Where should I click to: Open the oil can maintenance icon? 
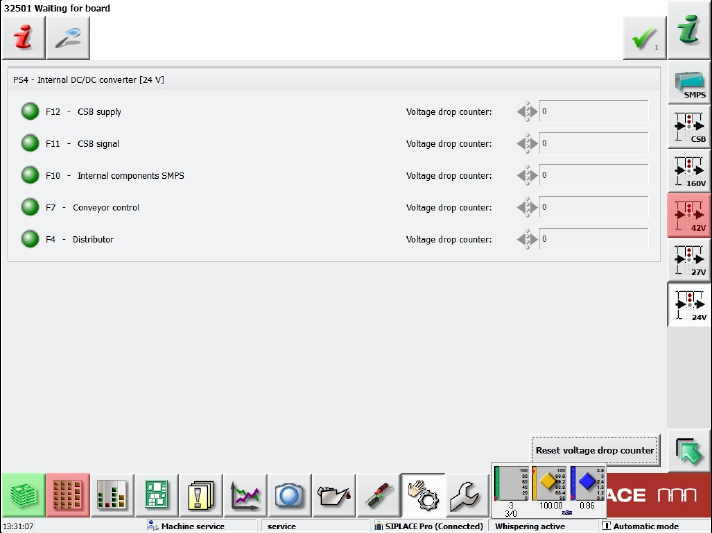[x=334, y=495]
